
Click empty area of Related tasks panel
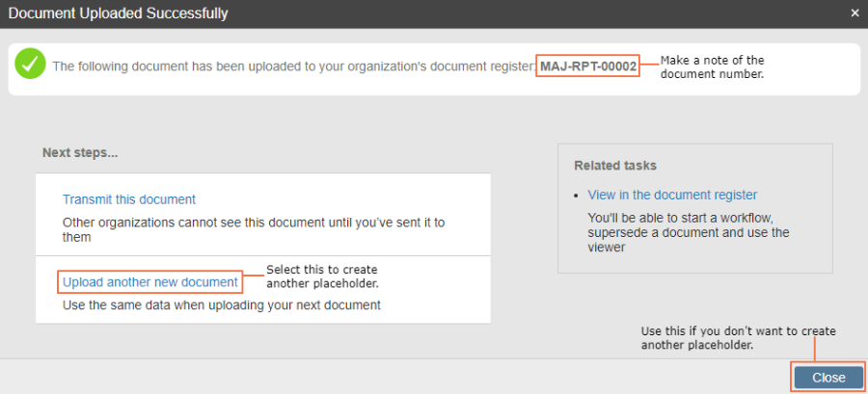(x=694, y=263)
